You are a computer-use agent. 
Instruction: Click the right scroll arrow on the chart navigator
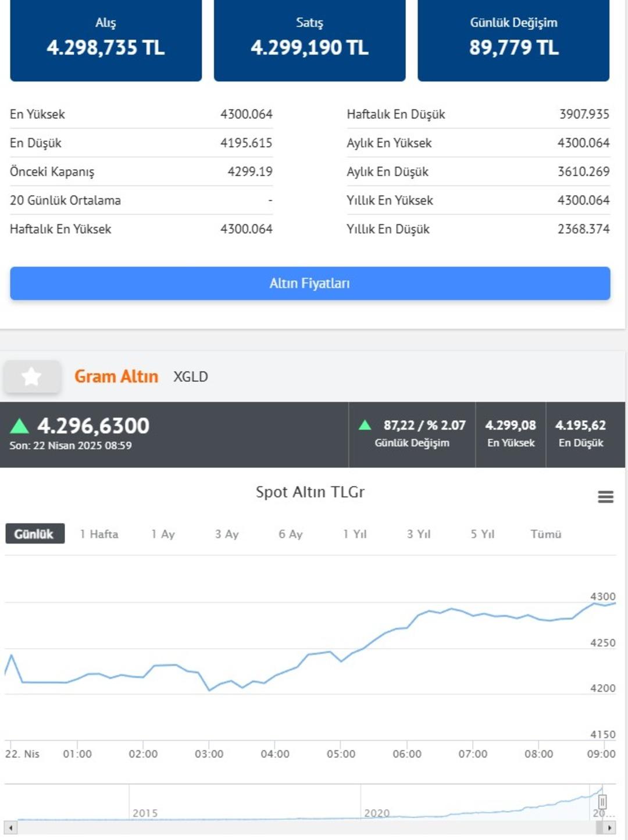609,827
